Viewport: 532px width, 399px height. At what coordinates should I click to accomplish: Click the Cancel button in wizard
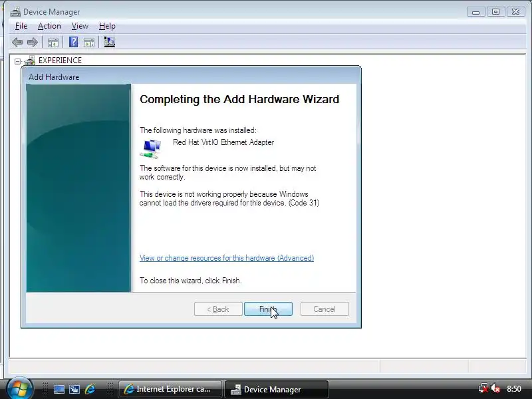(x=325, y=309)
